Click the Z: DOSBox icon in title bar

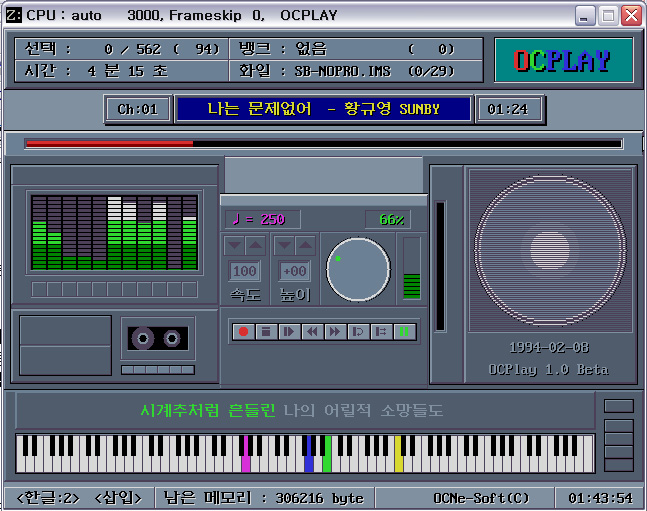click(x=14, y=15)
